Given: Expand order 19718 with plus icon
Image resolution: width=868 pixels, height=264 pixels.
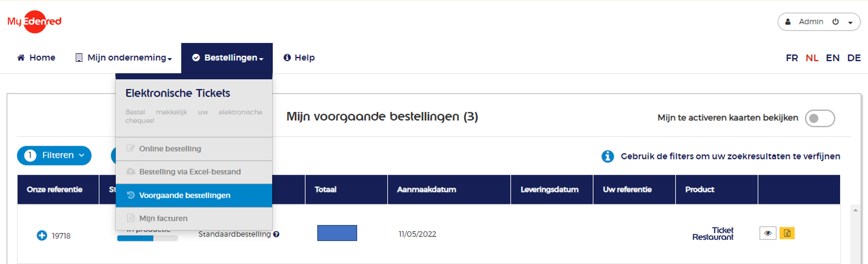Looking at the screenshot, I should click(x=42, y=235).
